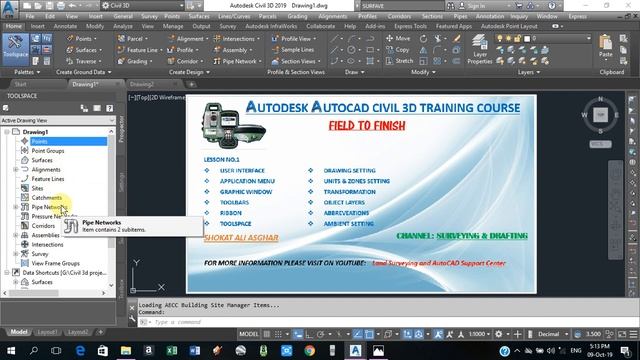640x360 pixels.
Task: Select Point Groups in Toolspace tree
Action: coord(48,151)
